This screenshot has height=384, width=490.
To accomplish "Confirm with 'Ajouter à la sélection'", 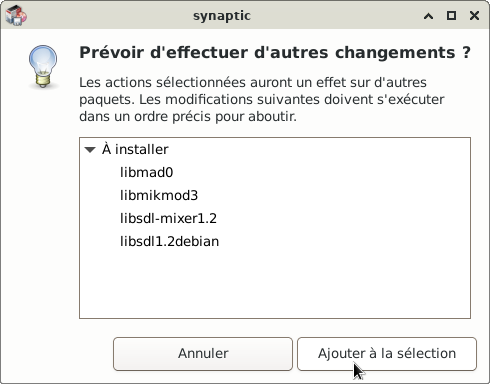I will pos(387,354).
